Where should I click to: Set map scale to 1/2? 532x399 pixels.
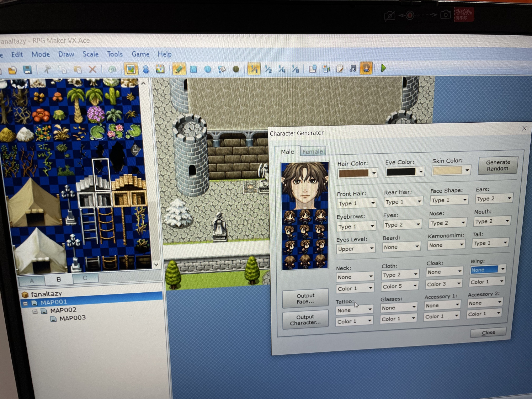(x=268, y=69)
